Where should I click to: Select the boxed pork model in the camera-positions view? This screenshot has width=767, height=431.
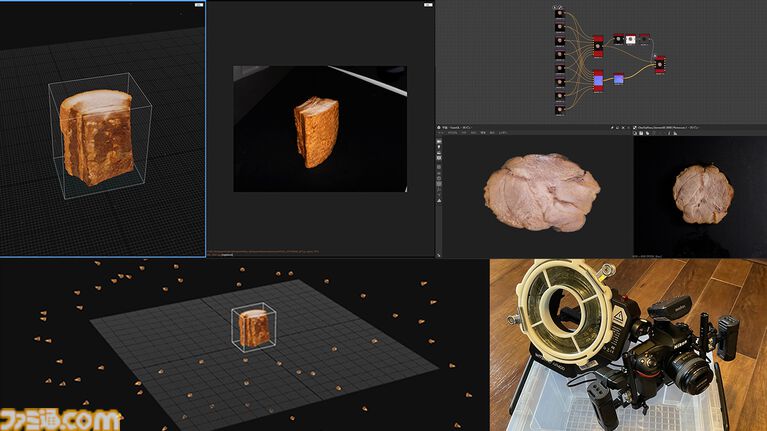click(253, 327)
